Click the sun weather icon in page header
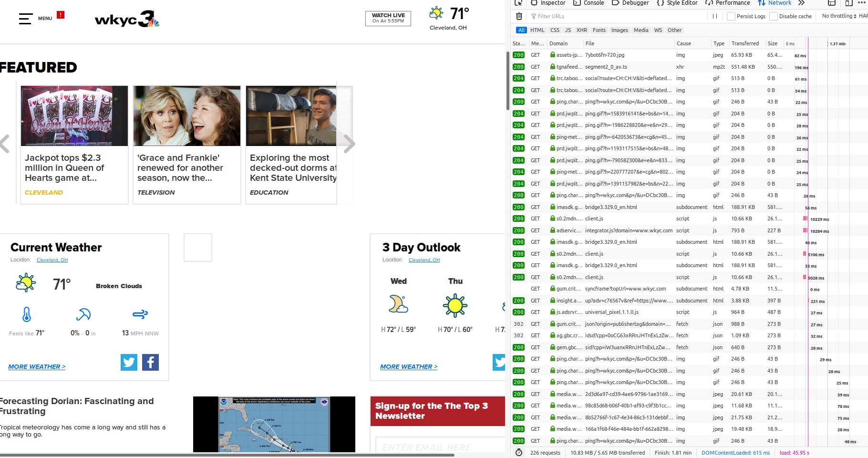The height and width of the screenshot is (458, 868). tap(436, 13)
